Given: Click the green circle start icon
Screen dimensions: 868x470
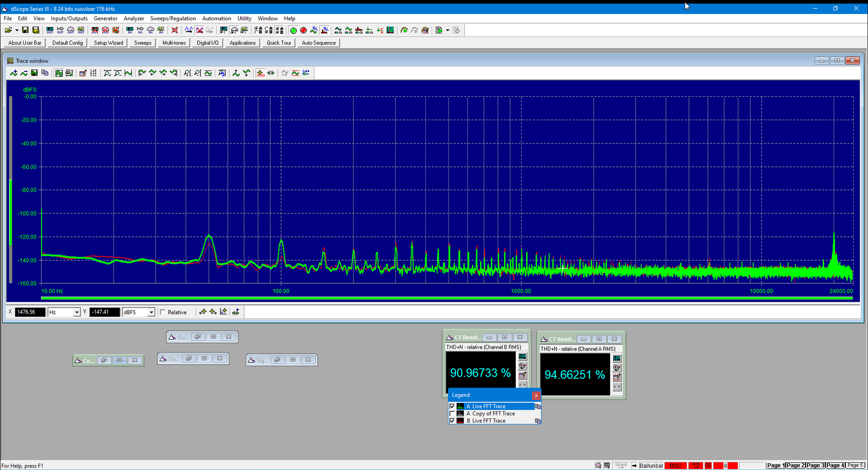Looking at the screenshot, I should click(293, 30).
